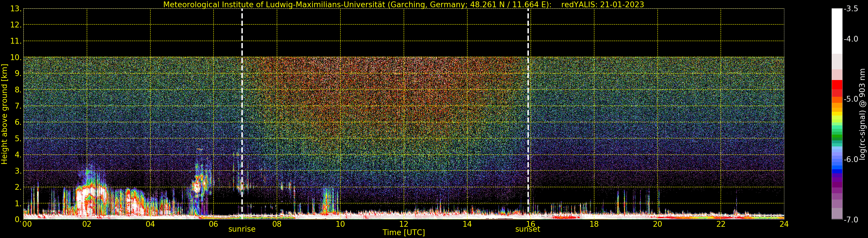The image size is (868, 238).
Task: Click the height axis tick label 5
Action: pos(18,139)
